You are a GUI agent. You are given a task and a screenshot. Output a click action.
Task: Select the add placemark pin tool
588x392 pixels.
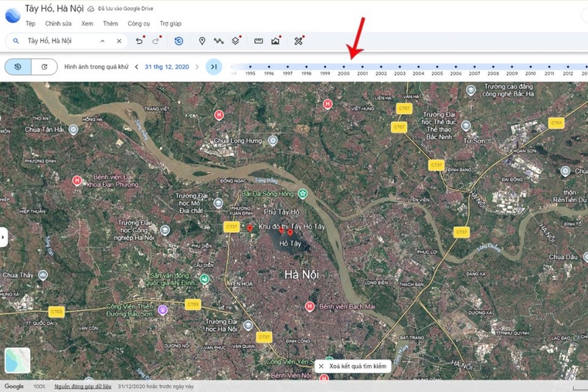(x=202, y=41)
